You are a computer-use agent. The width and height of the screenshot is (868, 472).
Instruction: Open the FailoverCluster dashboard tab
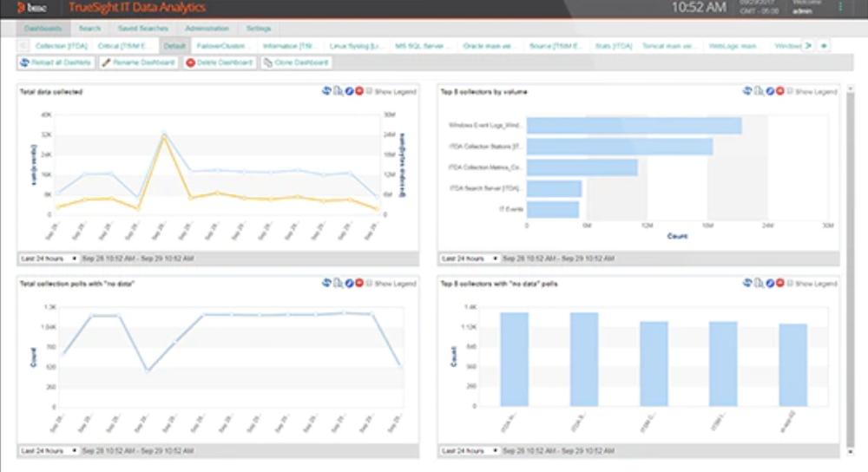point(222,46)
